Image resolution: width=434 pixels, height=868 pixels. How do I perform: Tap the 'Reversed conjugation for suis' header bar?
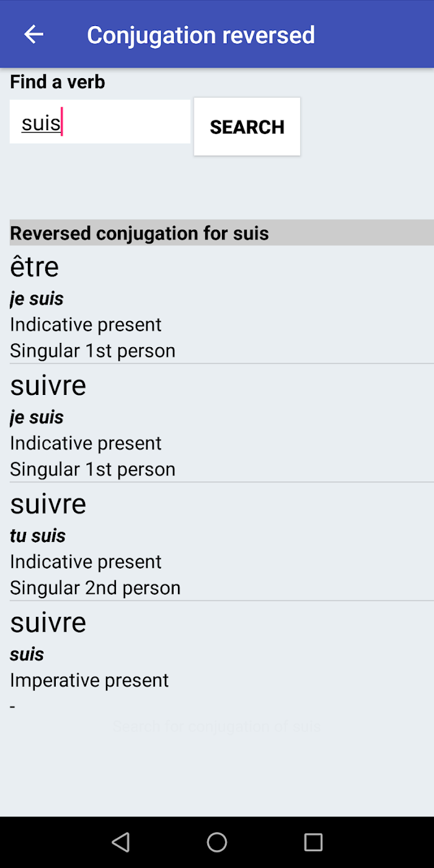(222, 232)
